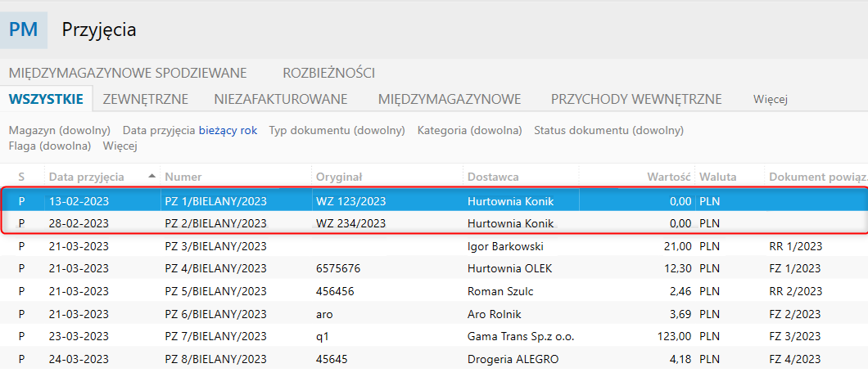
Task: Click the date 24-03-2023
Action: click(x=79, y=359)
